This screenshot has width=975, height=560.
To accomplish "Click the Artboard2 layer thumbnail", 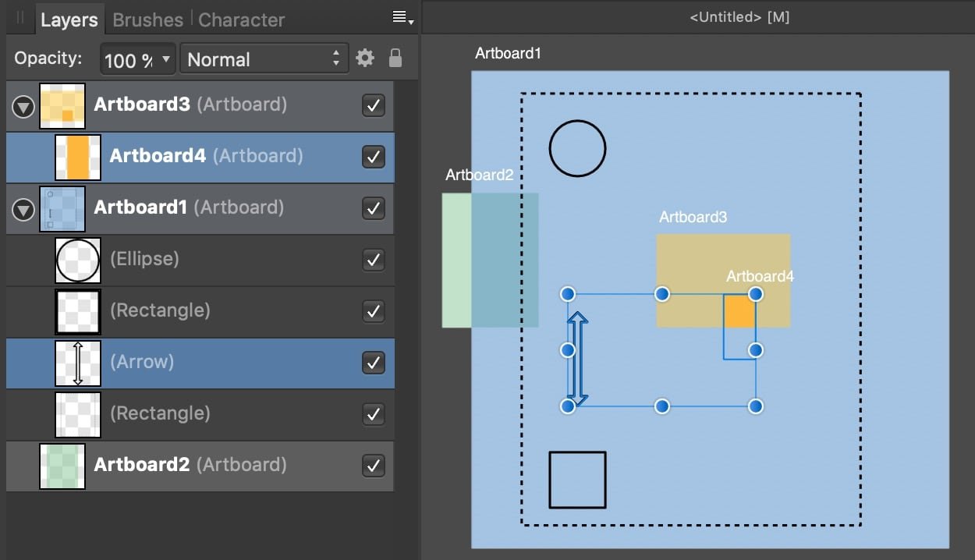I will click(62, 465).
